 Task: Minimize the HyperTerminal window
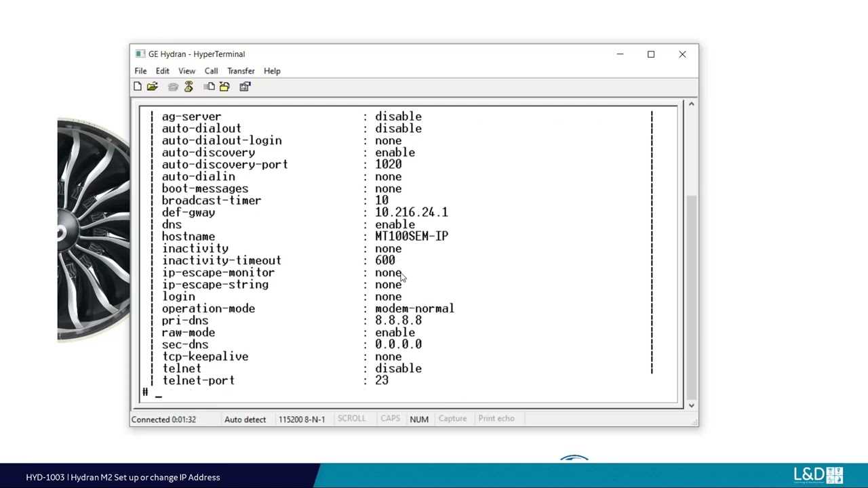[x=620, y=54]
